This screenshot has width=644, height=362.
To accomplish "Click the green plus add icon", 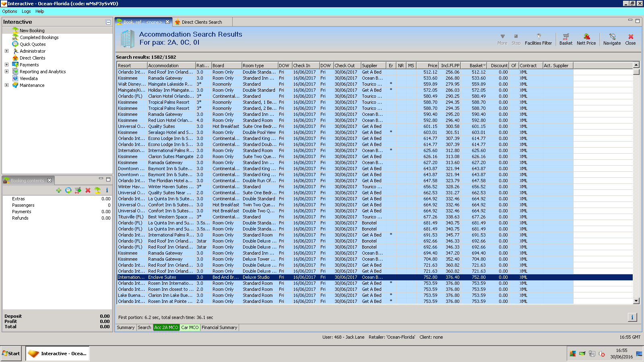I will coord(59,190).
